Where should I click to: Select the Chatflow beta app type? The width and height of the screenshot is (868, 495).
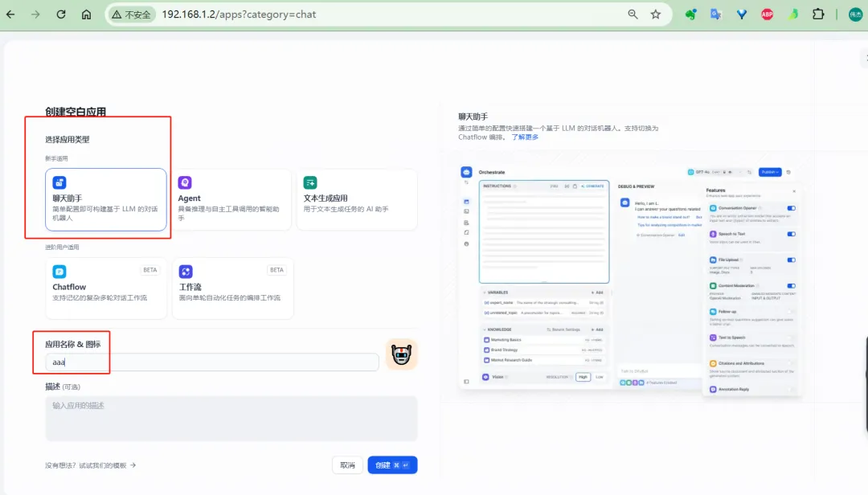(x=106, y=288)
